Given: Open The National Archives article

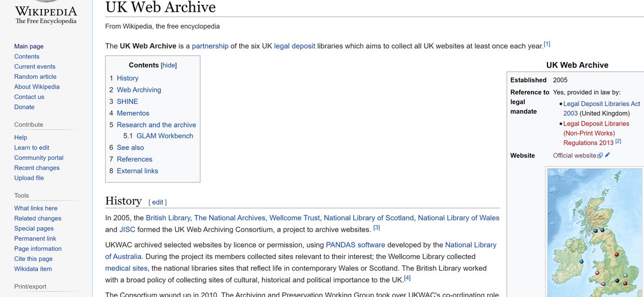Looking at the screenshot, I should click(230, 218).
